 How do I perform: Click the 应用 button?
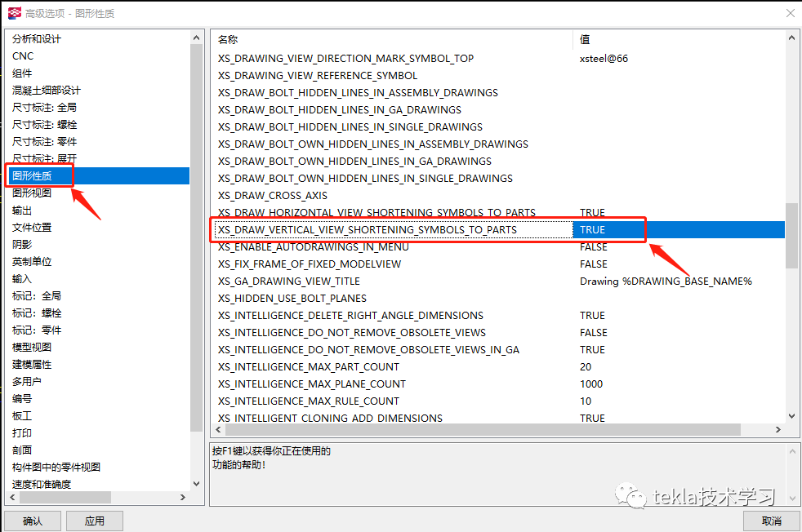point(95,521)
